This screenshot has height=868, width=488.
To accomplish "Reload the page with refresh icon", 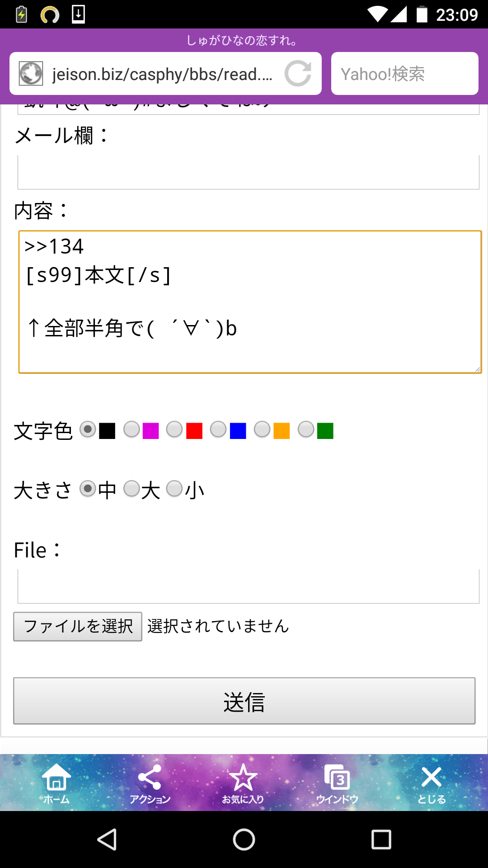I will (x=298, y=73).
